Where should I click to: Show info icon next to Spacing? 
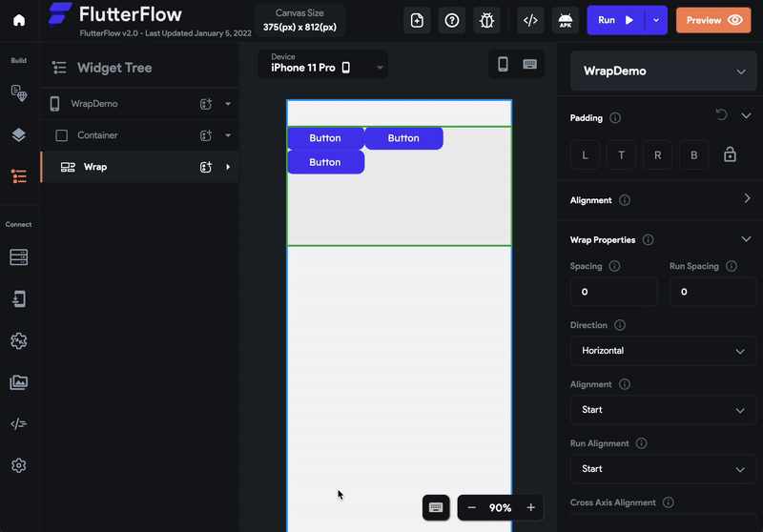click(614, 266)
